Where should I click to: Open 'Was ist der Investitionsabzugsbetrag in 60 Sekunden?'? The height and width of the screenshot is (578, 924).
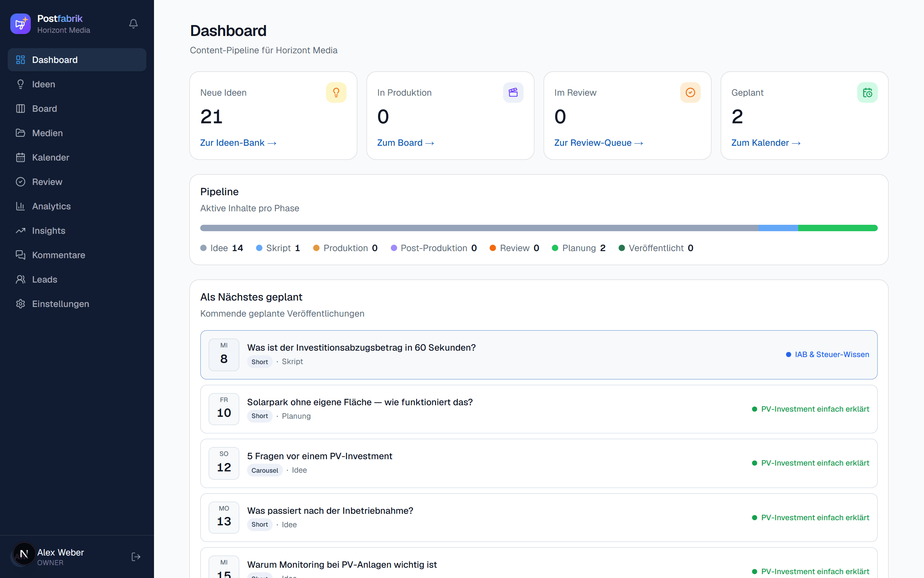tap(539, 355)
